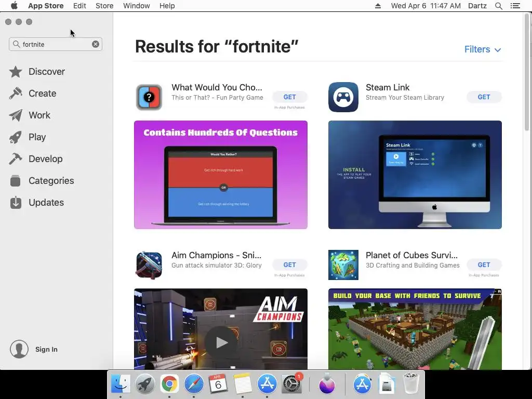Open the Play rocket section
This screenshot has height=399, width=532.
(x=28, y=137)
